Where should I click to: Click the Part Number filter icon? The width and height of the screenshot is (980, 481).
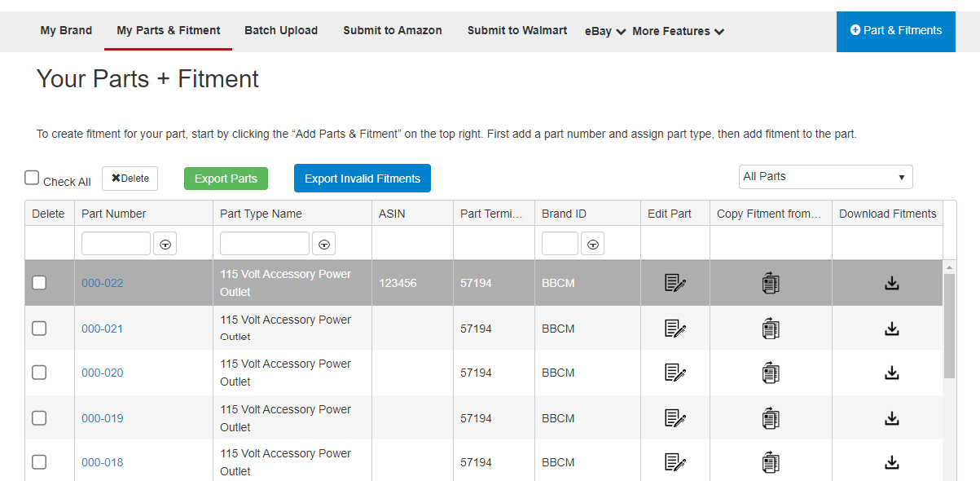click(x=165, y=244)
